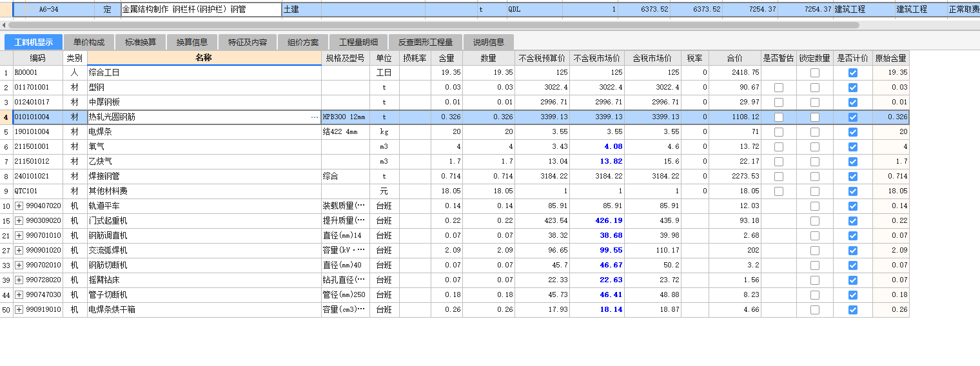Click the 不含税市场价 column header

pyautogui.click(x=597, y=58)
